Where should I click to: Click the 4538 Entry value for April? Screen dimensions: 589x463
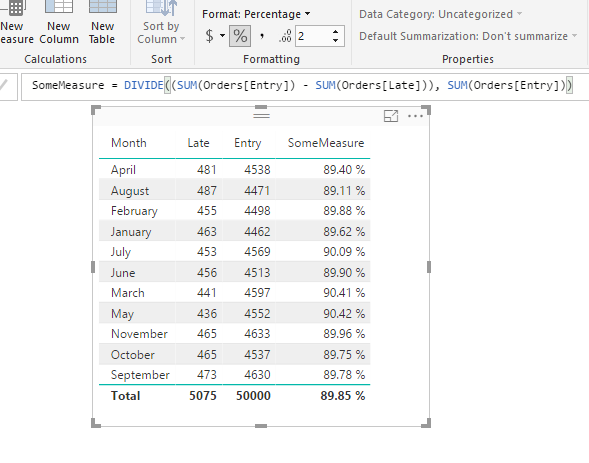tap(257, 170)
